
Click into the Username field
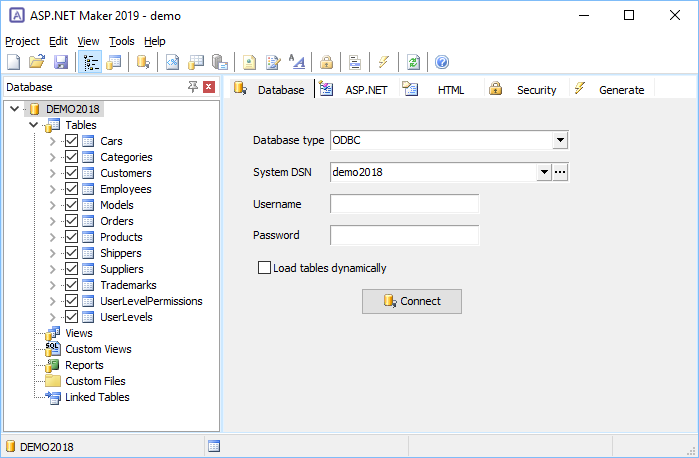(x=404, y=204)
